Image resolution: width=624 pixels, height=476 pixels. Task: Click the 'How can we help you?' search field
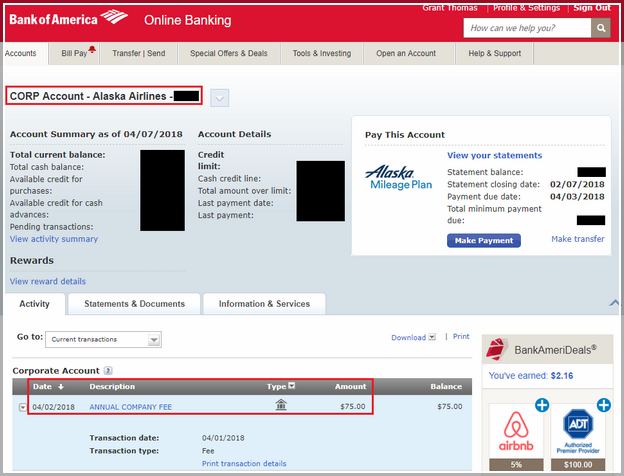tap(527, 28)
